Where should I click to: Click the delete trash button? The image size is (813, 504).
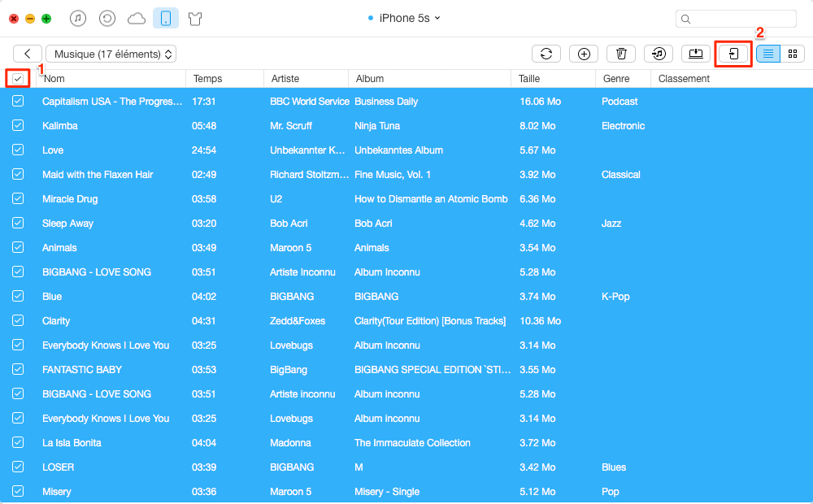[621, 54]
